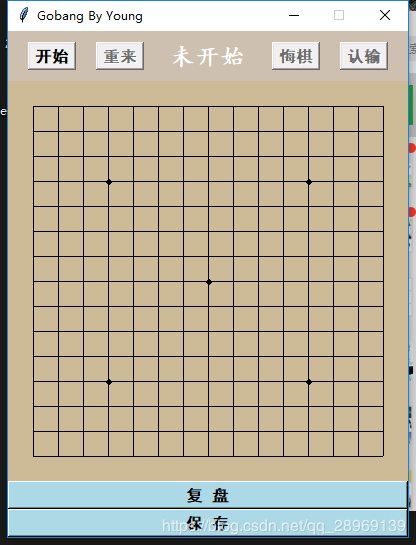Undo the last move with 悔棋
Screen dimensions: 416x545
click(296, 56)
